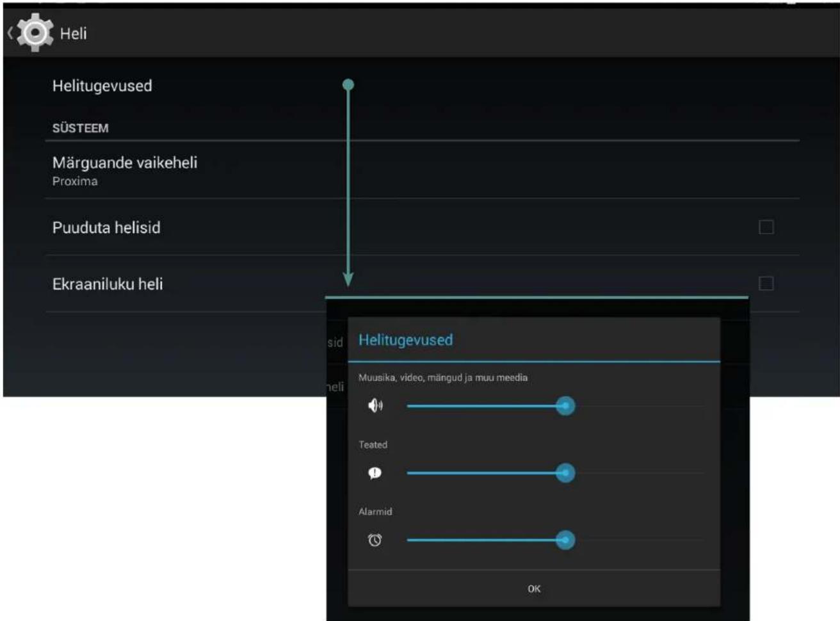840x621 pixels.
Task: Click the media volume speaker icon
Action: click(375, 405)
